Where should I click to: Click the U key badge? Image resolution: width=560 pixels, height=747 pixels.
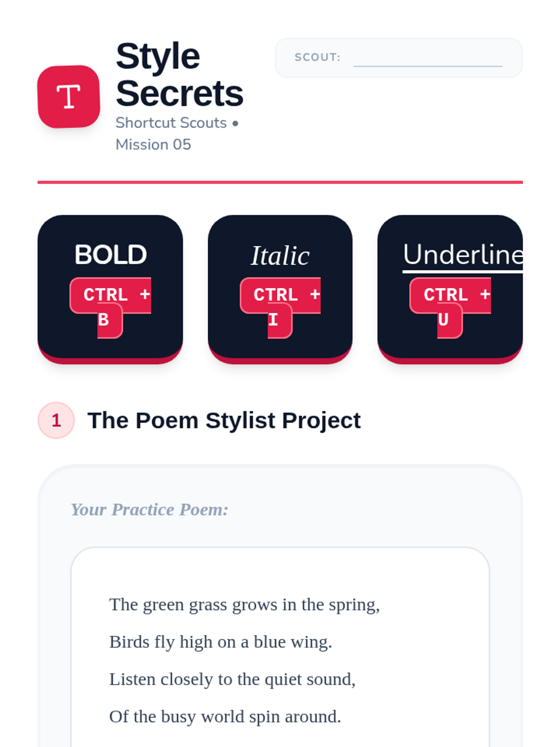[449, 320]
